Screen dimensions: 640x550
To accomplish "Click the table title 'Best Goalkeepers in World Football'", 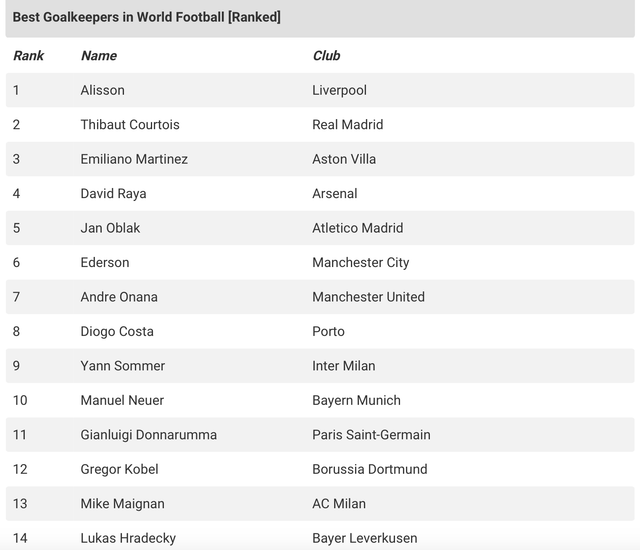I will tap(146, 17).
